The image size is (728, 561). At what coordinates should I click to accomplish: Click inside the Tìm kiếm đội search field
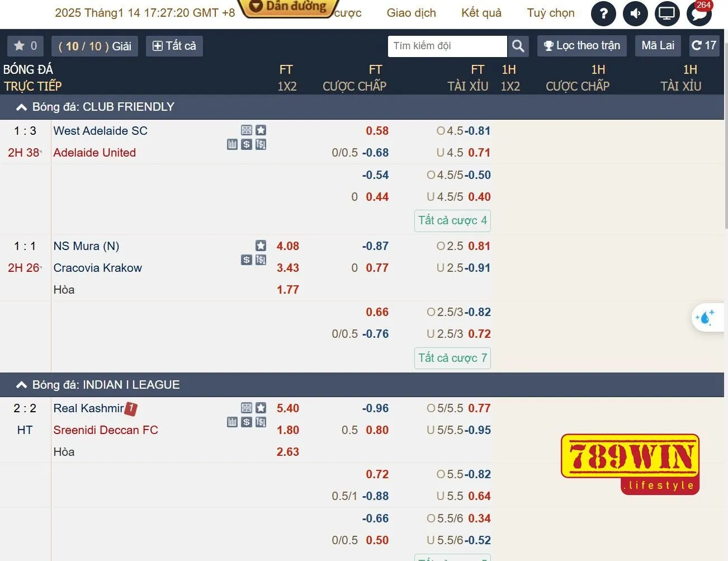click(x=447, y=46)
